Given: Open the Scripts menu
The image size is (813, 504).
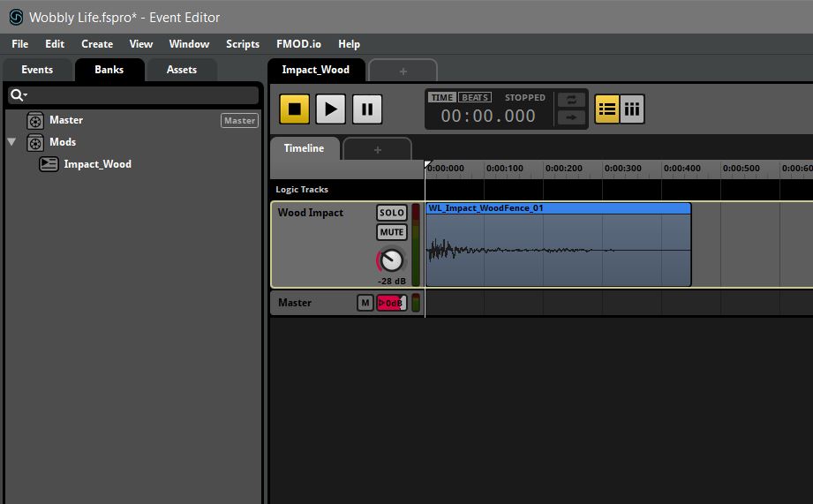Looking at the screenshot, I should (242, 44).
